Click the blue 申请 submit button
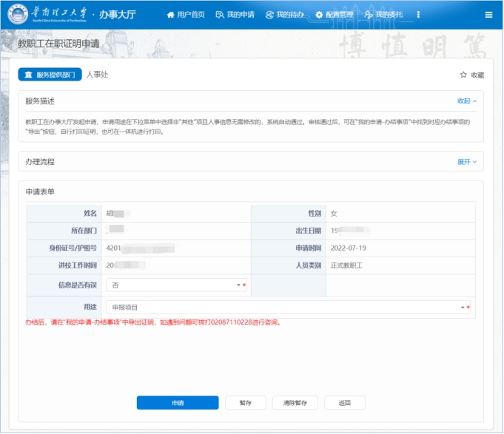Viewport: 504px width, 434px height. click(x=178, y=403)
